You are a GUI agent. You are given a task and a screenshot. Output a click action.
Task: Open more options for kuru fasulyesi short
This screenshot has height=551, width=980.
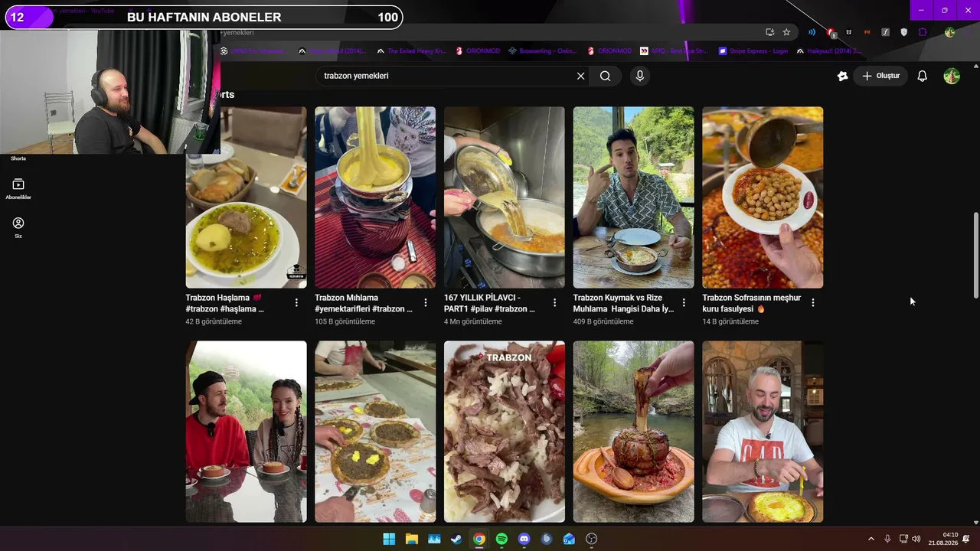[x=812, y=303]
